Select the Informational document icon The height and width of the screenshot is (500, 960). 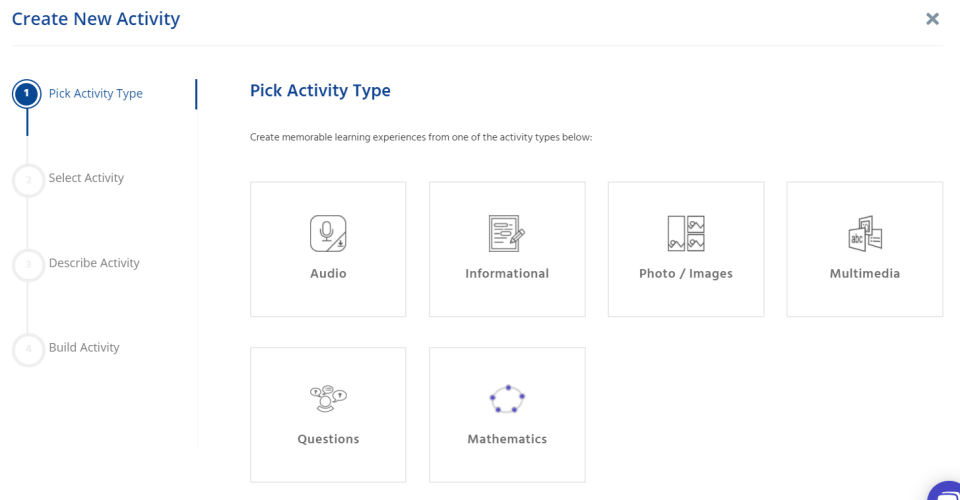click(507, 233)
